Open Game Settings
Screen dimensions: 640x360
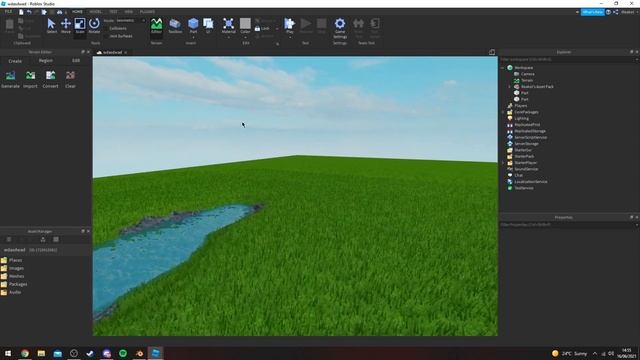point(340,28)
